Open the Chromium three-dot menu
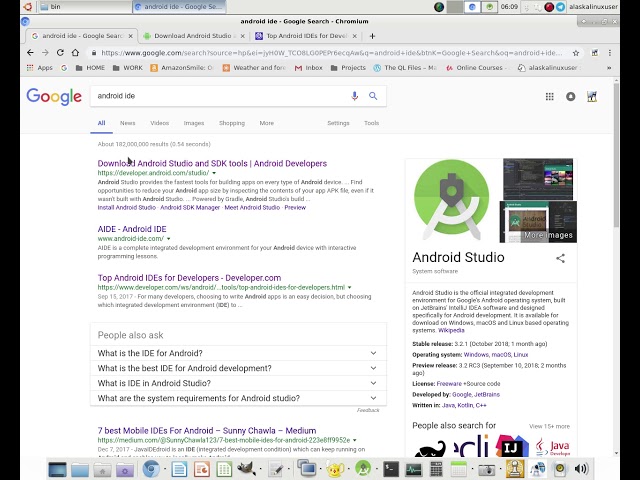640x480 pixels. click(x=610, y=53)
